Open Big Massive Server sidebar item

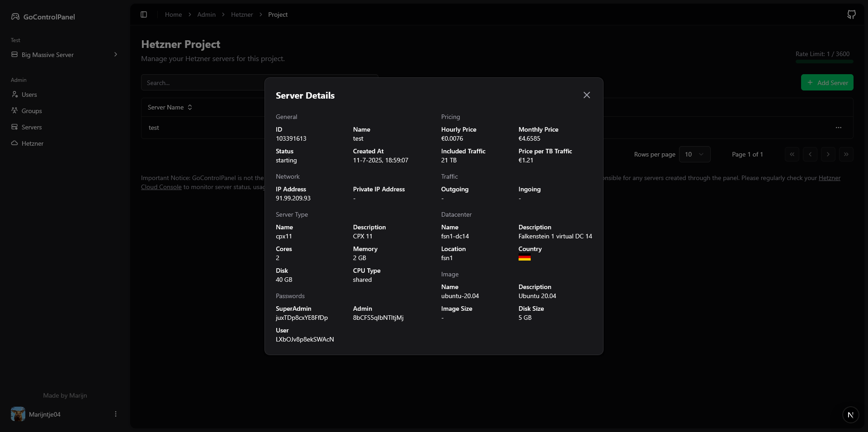click(x=65, y=55)
